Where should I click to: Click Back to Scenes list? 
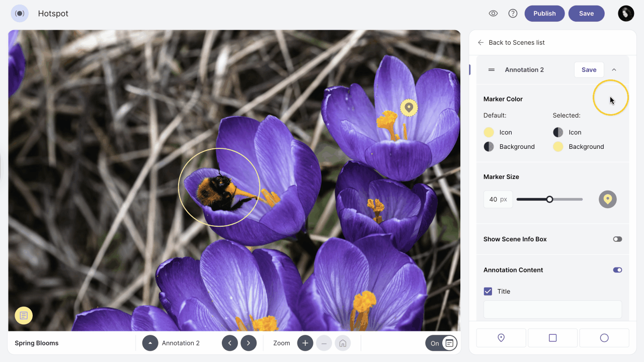tap(511, 43)
